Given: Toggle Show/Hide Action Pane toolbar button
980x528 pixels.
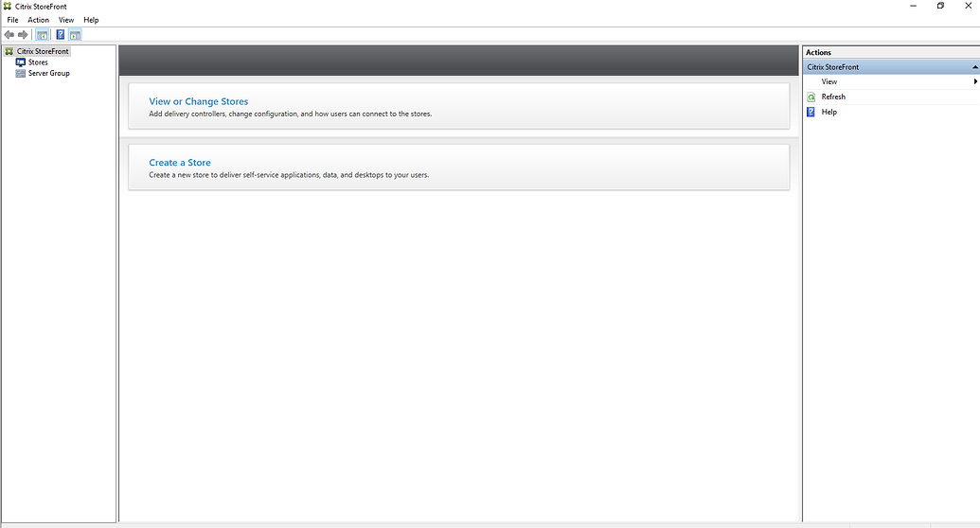Looking at the screenshot, I should (75, 35).
